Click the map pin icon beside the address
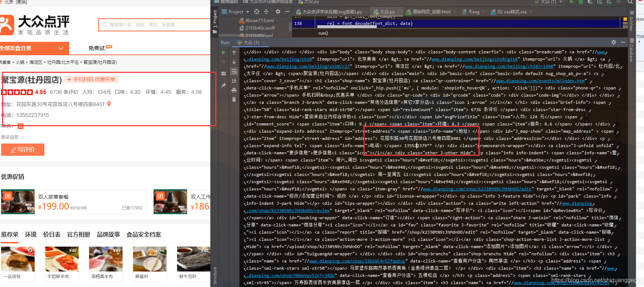Screen dimensions: 644x287 pos(109,104)
